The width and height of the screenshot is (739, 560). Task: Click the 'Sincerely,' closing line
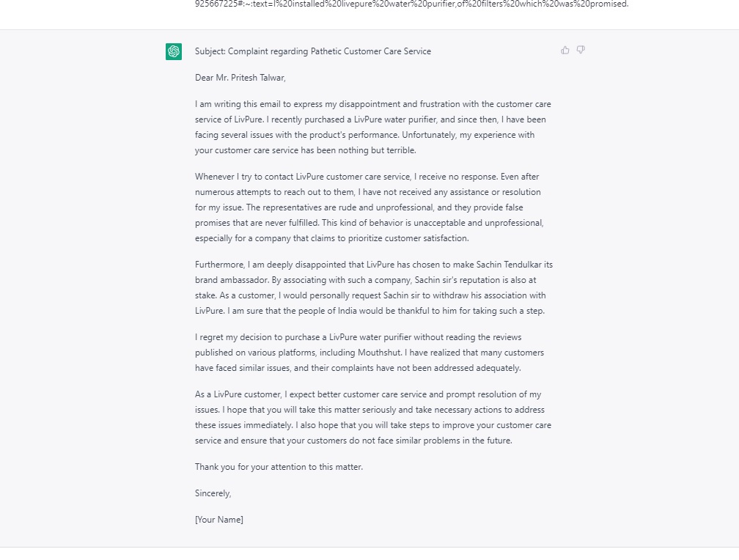[213, 493]
